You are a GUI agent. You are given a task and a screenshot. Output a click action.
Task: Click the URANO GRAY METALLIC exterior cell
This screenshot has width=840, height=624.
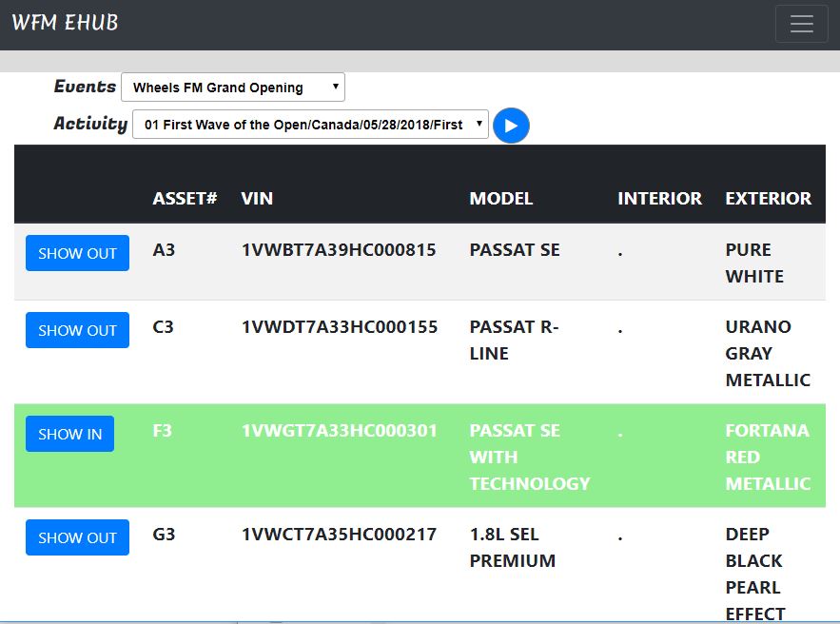pyautogui.click(x=768, y=354)
